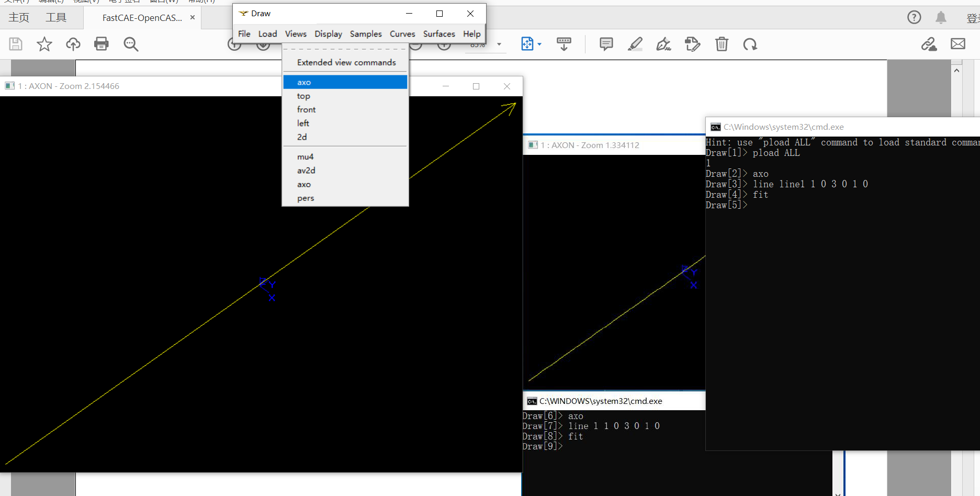
Task: Switch to the 主页 tab
Action: coord(19,18)
